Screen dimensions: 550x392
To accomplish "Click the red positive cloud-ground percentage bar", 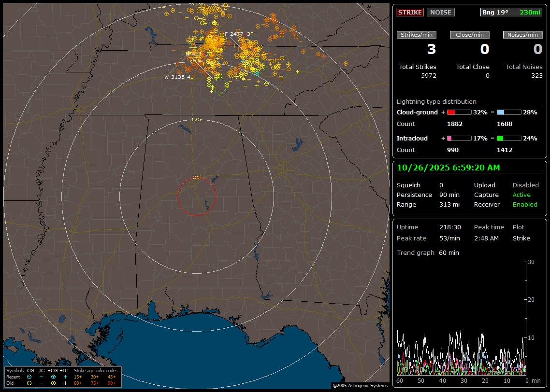I will tap(459, 112).
